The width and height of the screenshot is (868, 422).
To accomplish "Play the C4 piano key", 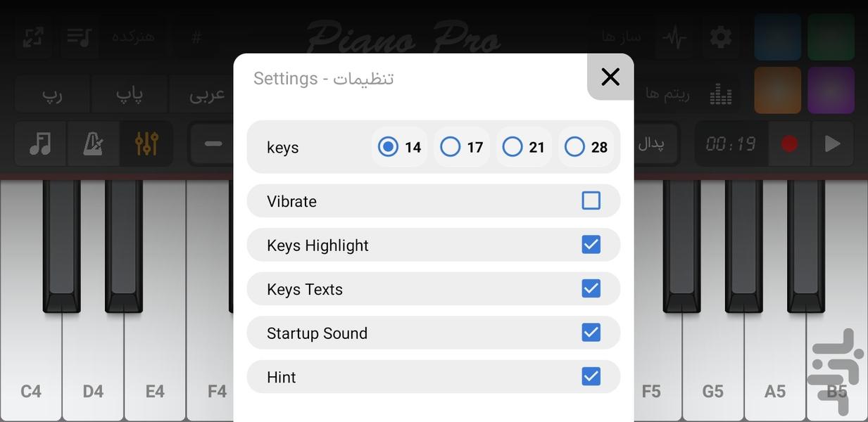I will tap(30, 366).
